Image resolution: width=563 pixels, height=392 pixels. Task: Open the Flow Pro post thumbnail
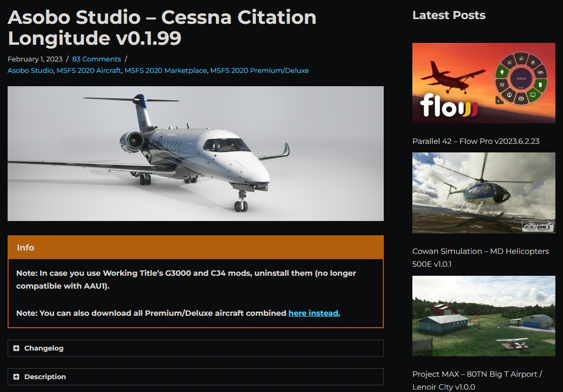pos(484,83)
